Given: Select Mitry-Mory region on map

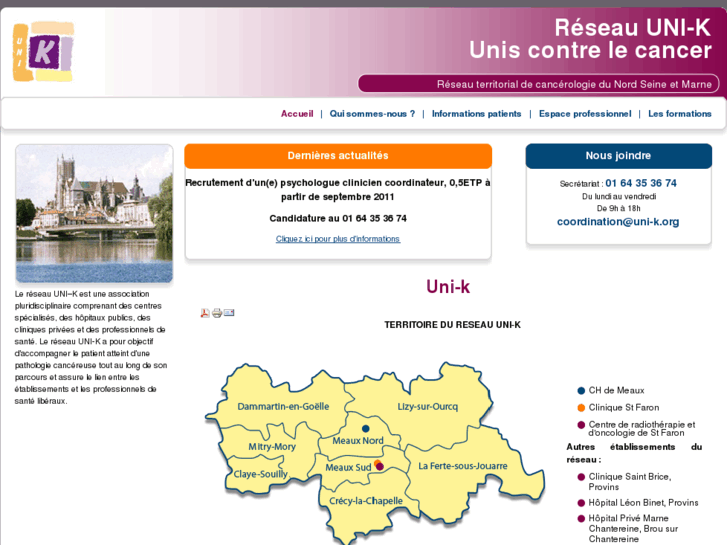Looking at the screenshot, I should 272,447.
